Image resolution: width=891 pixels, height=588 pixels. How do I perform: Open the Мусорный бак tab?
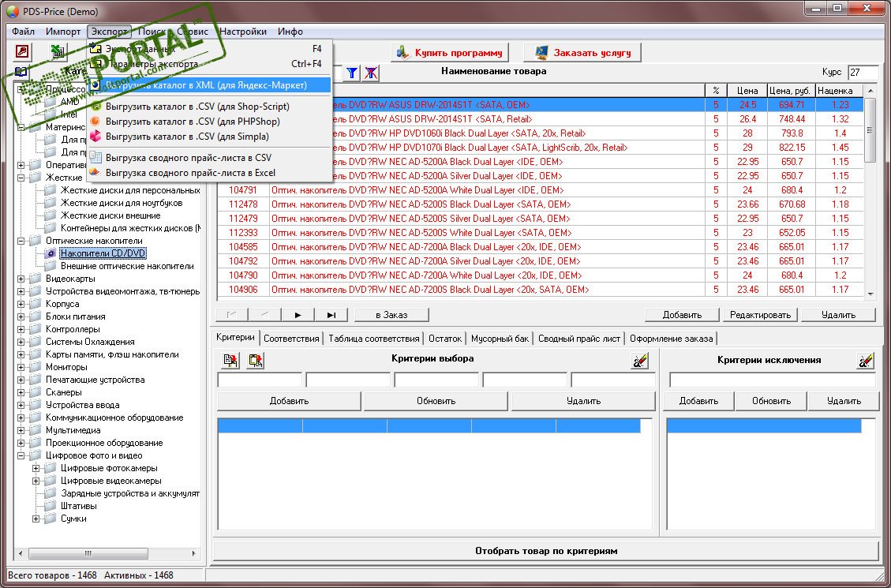(x=500, y=339)
